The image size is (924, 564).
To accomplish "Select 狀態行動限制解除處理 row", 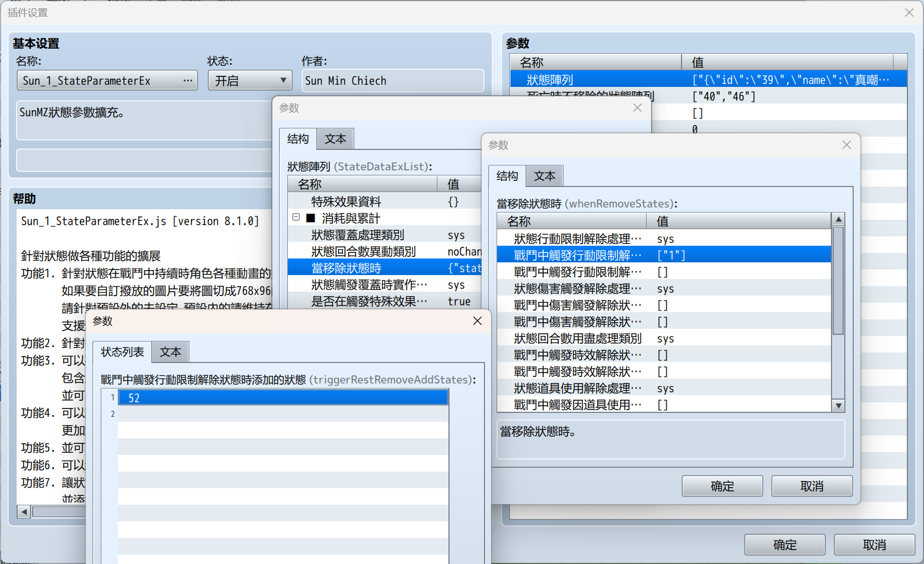I will 664,239.
